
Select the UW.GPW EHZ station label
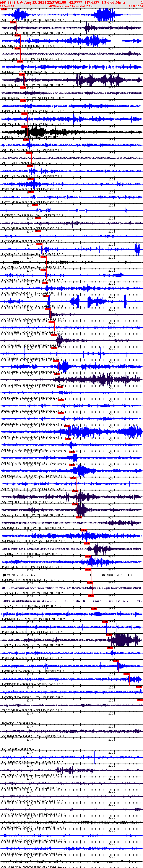click(x=33, y=255)
